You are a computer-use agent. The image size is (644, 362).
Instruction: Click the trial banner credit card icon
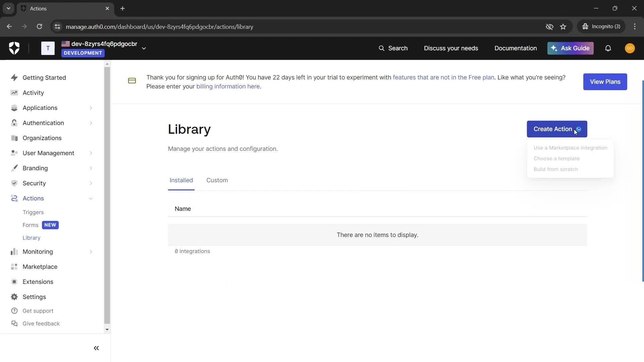(x=132, y=81)
